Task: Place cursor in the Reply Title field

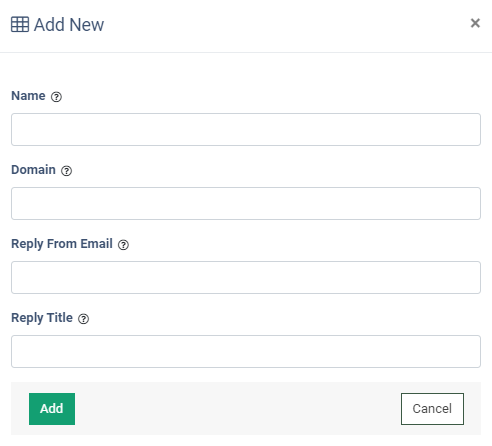Action: [246, 351]
